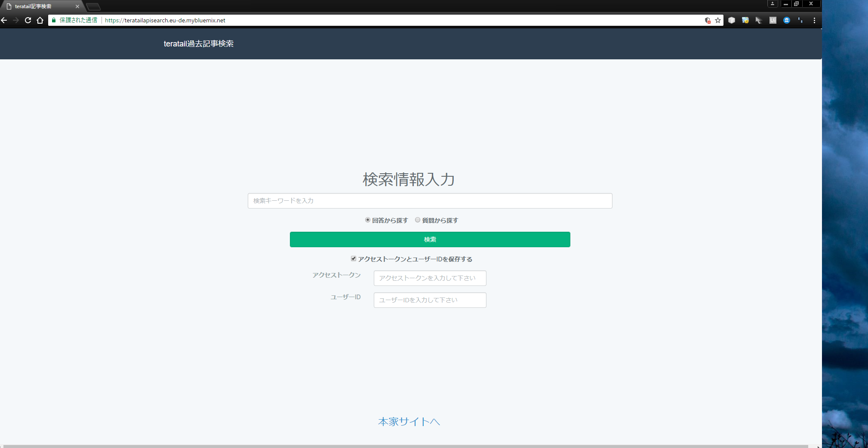Open the Ui extension icon
Screen dimensions: 868x448
coord(773,20)
